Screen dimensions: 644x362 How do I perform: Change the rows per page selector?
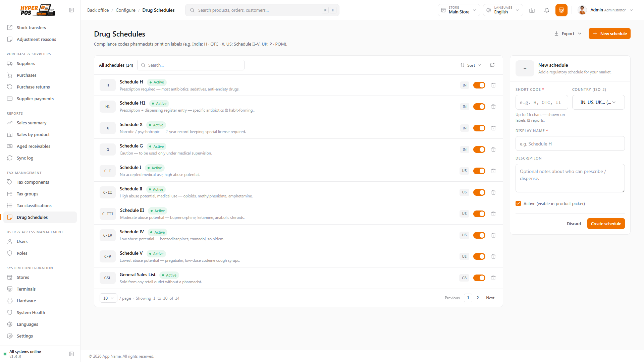click(x=108, y=298)
